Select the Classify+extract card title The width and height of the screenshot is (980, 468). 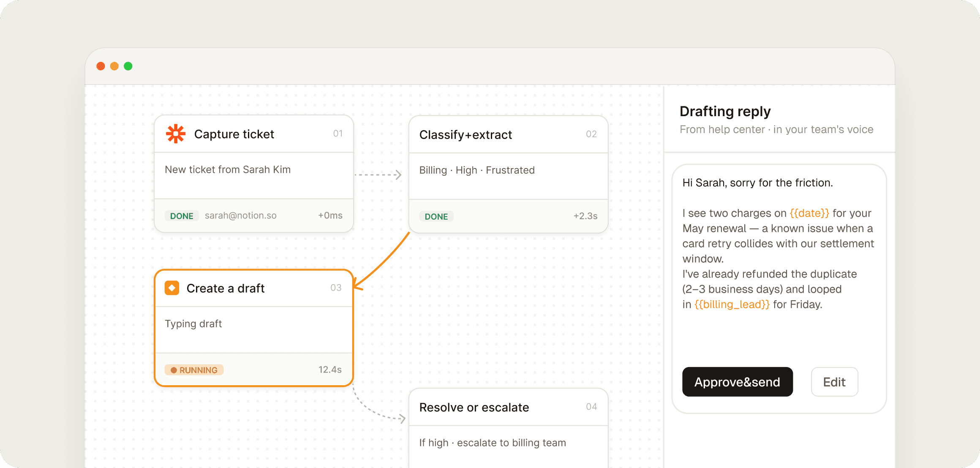click(465, 135)
